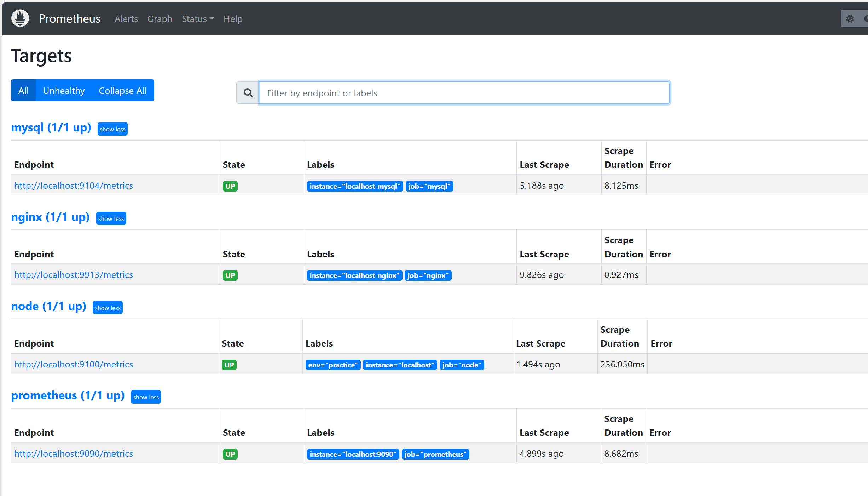This screenshot has height=496, width=868.
Task: Open the localhost:9104 metrics endpoint link
Action: click(x=74, y=186)
